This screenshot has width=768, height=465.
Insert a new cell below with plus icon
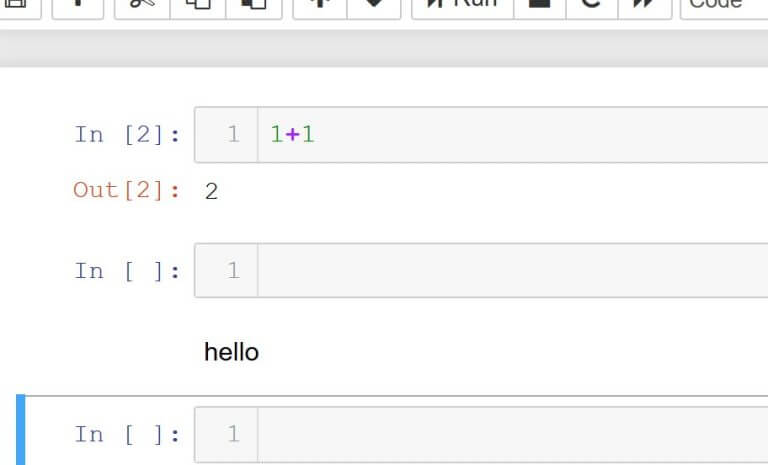pyautogui.click(x=79, y=5)
